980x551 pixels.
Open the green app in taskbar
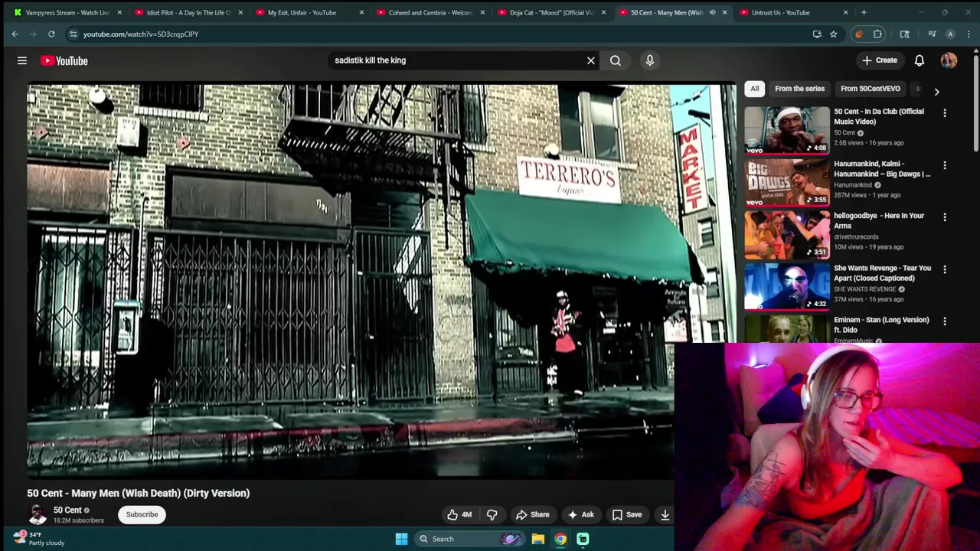click(583, 539)
